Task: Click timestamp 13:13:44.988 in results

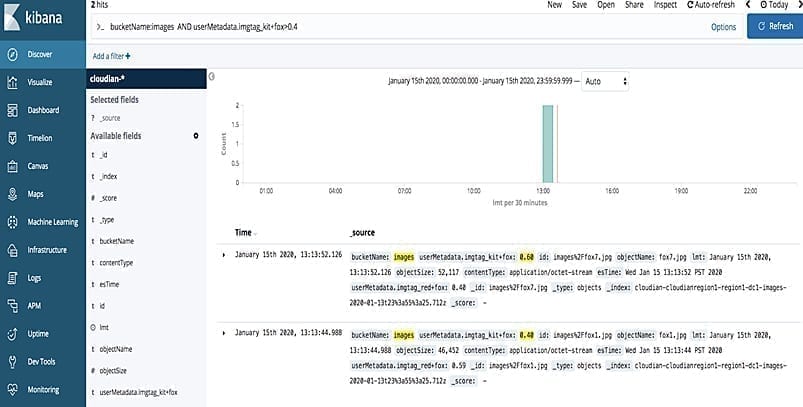Action: tap(288, 333)
